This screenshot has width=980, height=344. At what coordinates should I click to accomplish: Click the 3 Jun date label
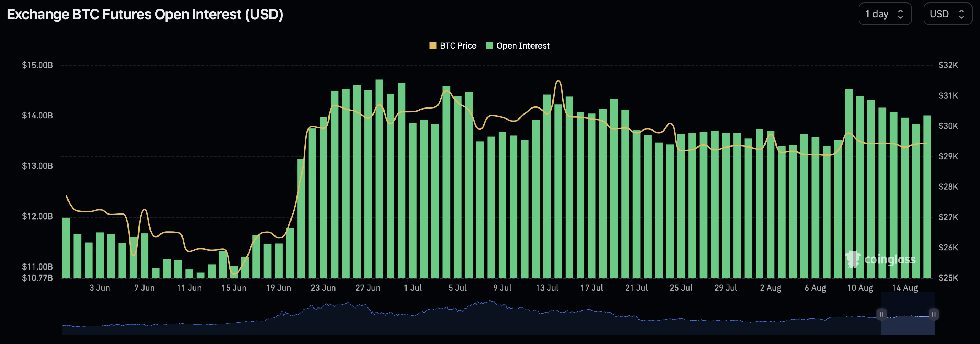click(100, 288)
